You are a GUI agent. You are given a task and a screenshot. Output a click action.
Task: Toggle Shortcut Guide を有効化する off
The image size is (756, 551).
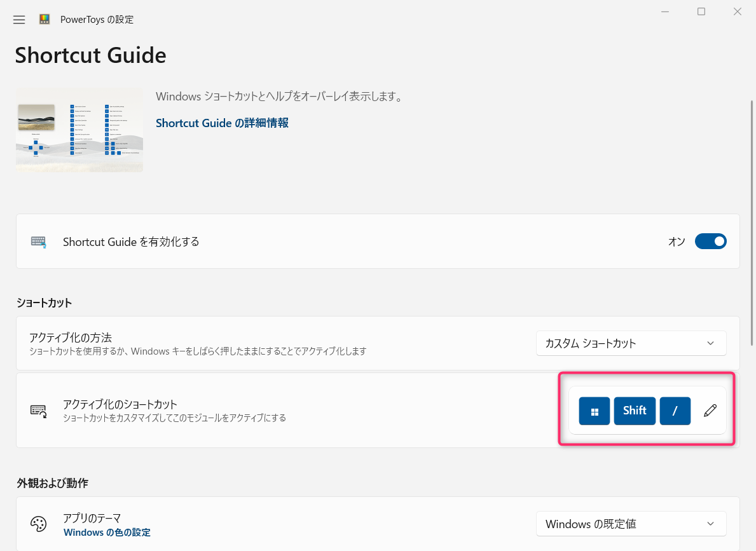point(710,241)
